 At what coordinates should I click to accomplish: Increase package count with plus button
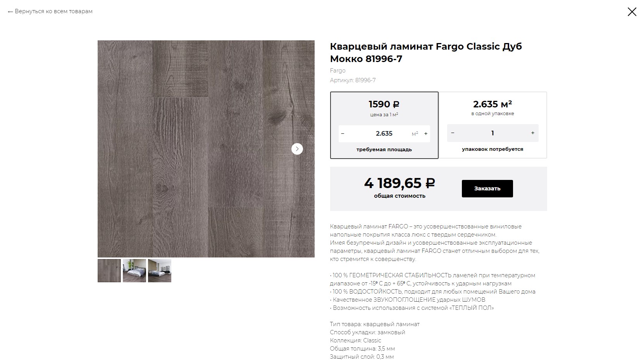(x=533, y=133)
